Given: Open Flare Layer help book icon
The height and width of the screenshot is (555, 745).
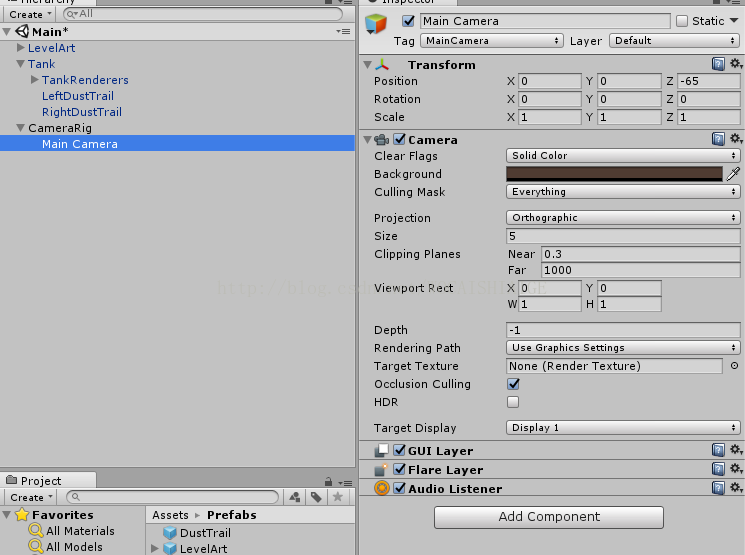Looking at the screenshot, I should (x=718, y=469).
